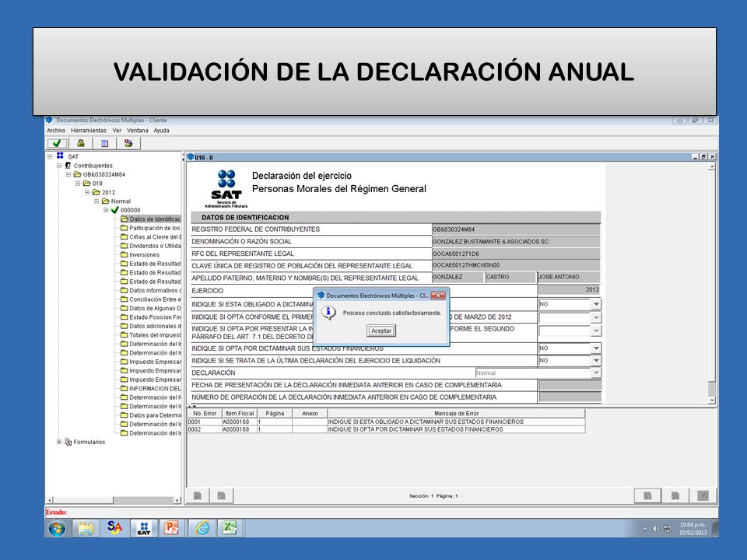
Task: Click the green checkmark validate toolbar button
Action: (x=57, y=143)
